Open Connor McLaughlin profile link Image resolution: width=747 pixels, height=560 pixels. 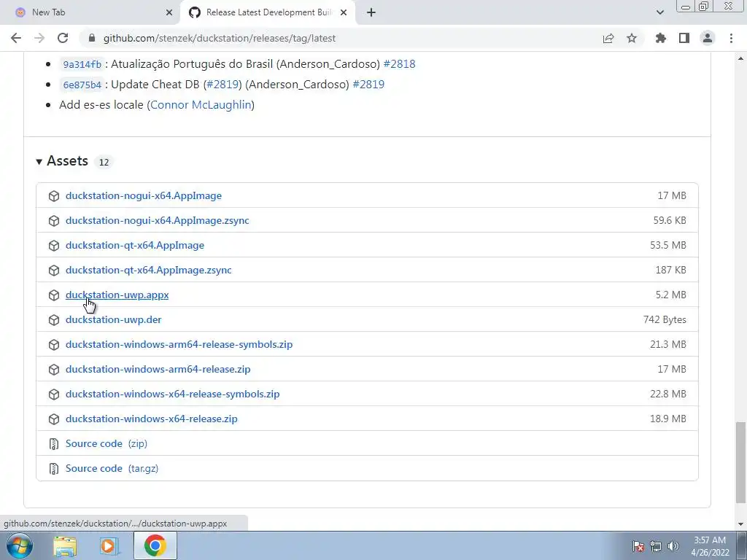[201, 105]
